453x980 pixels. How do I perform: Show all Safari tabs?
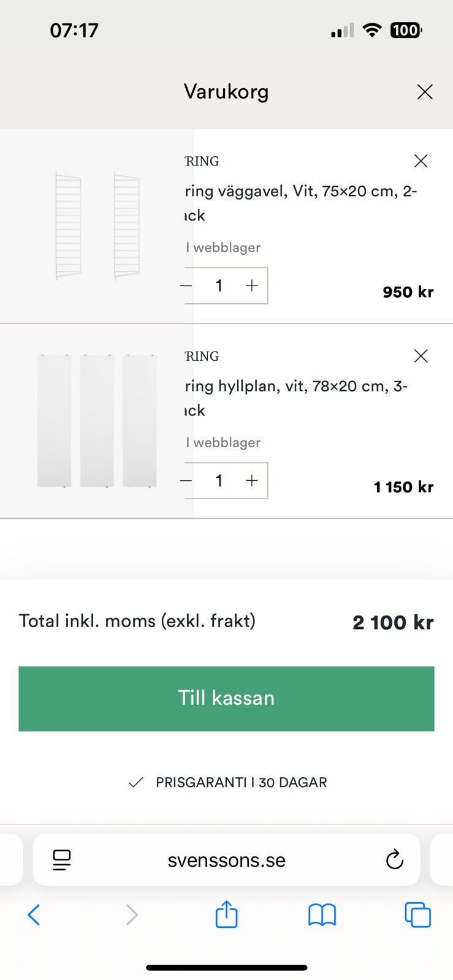(417, 915)
